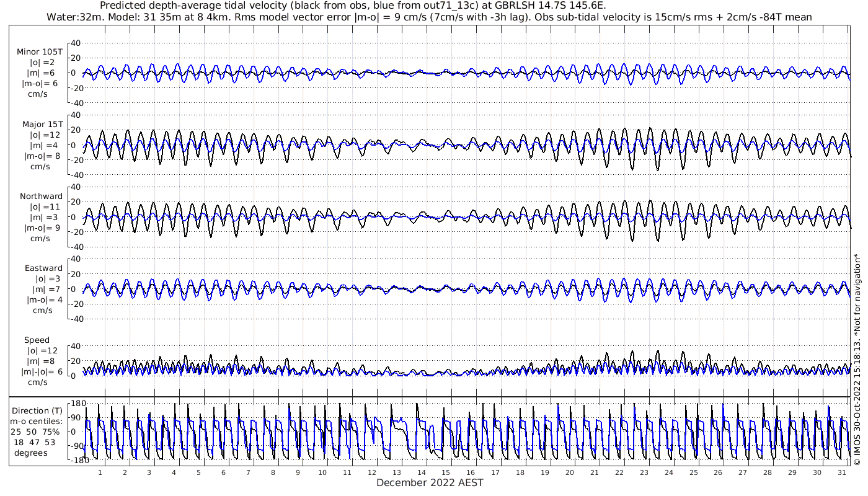Select the 'Eastward' panel label
The image size is (868, 496).
43,268
